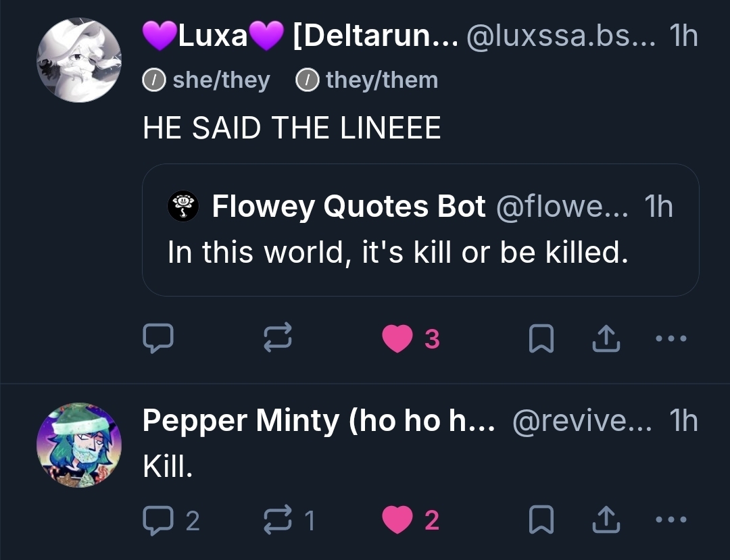Bookmark Pepper Minty's reply
This screenshot has width=730, height=560.
pyautogui.click(x=540, y=520)
